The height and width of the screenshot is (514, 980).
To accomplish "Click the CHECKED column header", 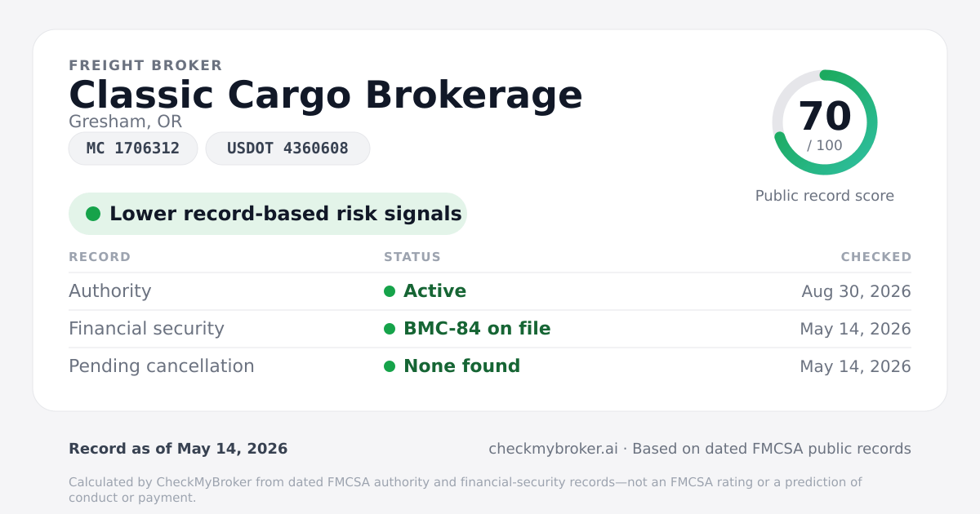I will click(876, 257).
